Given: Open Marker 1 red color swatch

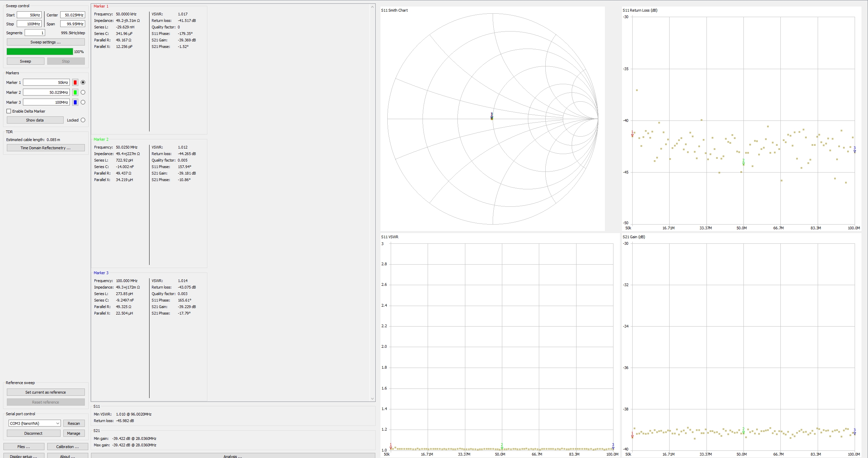Looking at the screenshot, I should [x=75, y=82].
